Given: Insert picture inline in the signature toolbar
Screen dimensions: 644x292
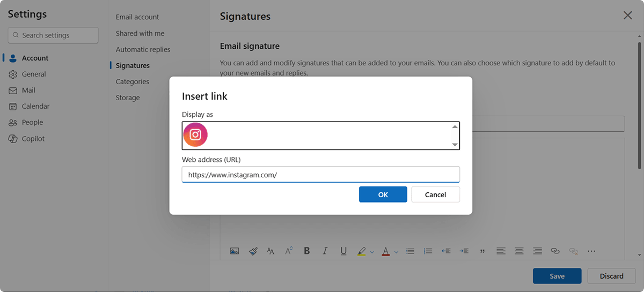Looking at the screenshot, I should [x=235, y=251].
